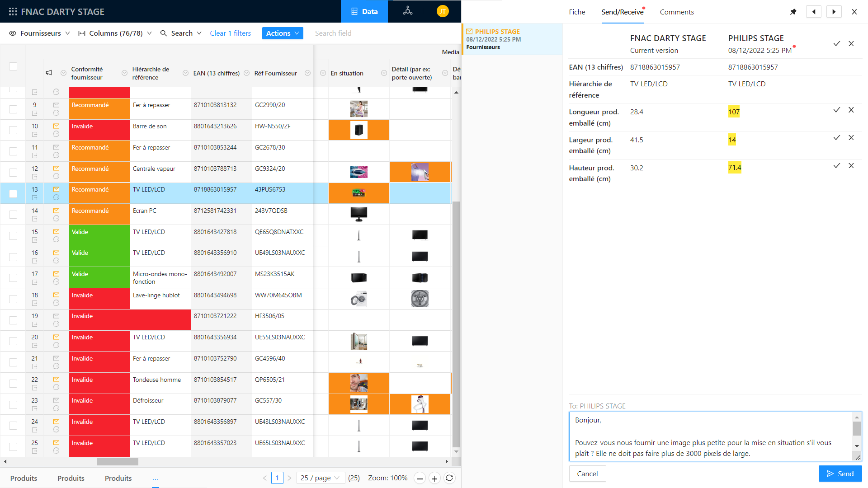The width and height of the screenshot is (868, 488).
Task: Click Clear 1 filters link
Action: (230, 33)
